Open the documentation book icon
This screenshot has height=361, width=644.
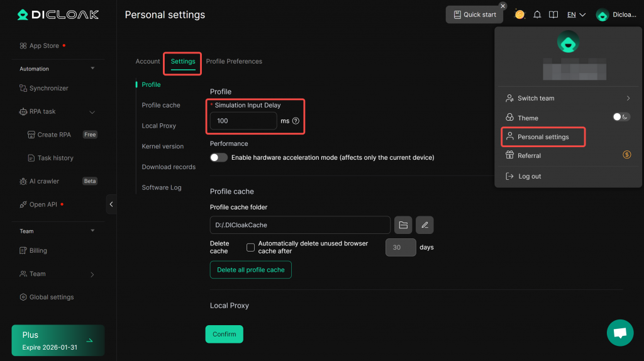click(553, 14)
